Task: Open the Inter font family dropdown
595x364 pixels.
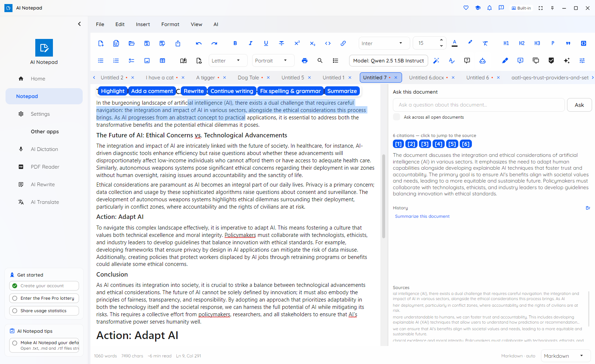Action: point(384,43)
